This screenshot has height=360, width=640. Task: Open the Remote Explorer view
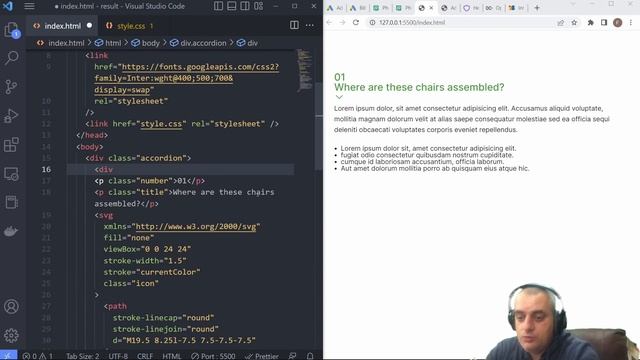[x=11, y=174]
